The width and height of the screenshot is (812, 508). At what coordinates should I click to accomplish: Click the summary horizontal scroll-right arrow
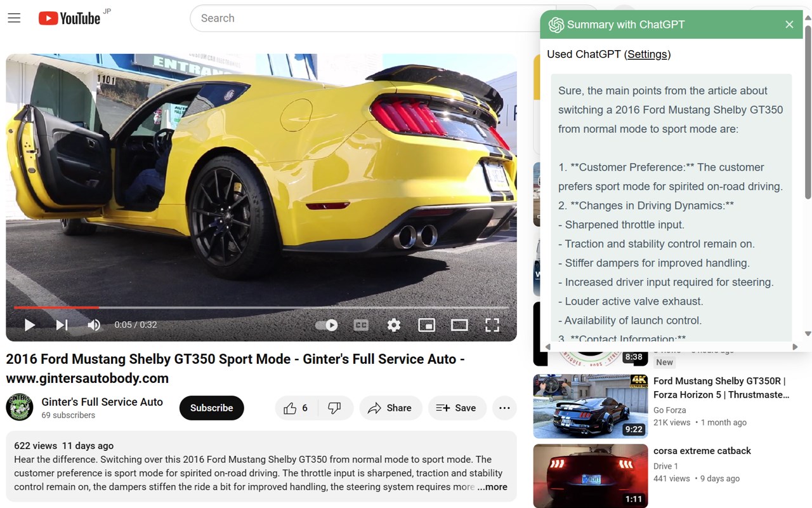pyautogui.click(x=795, y=347)
